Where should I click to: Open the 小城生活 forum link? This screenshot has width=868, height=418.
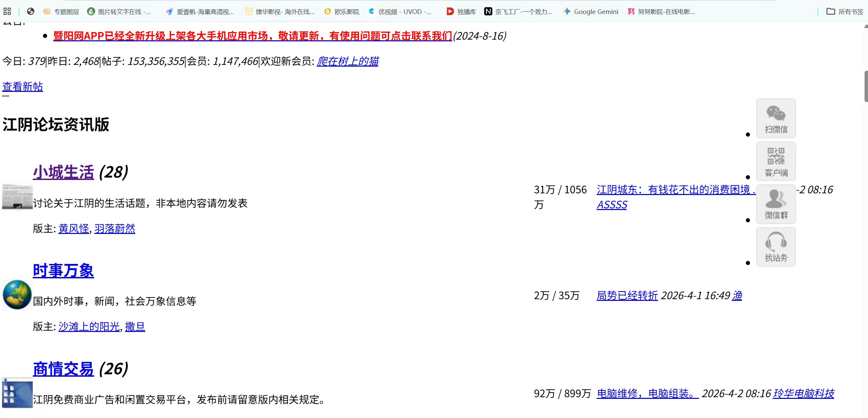tap(63, 172)
